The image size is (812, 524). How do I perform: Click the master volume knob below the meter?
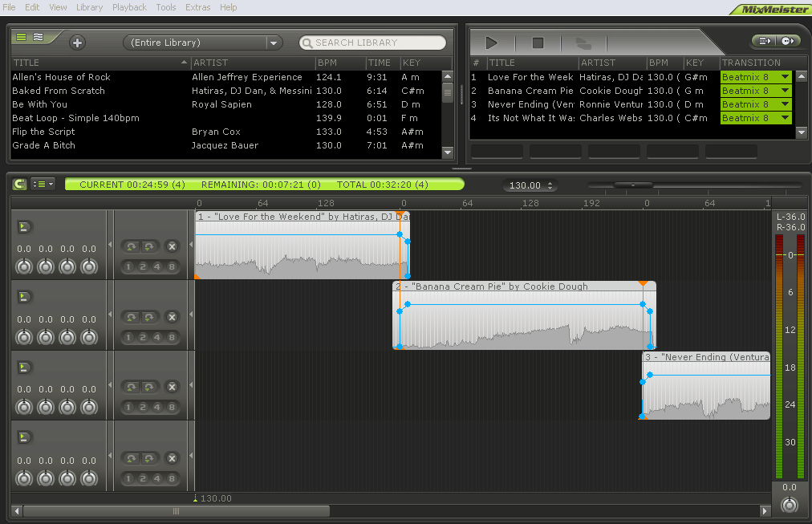point(790,504)
